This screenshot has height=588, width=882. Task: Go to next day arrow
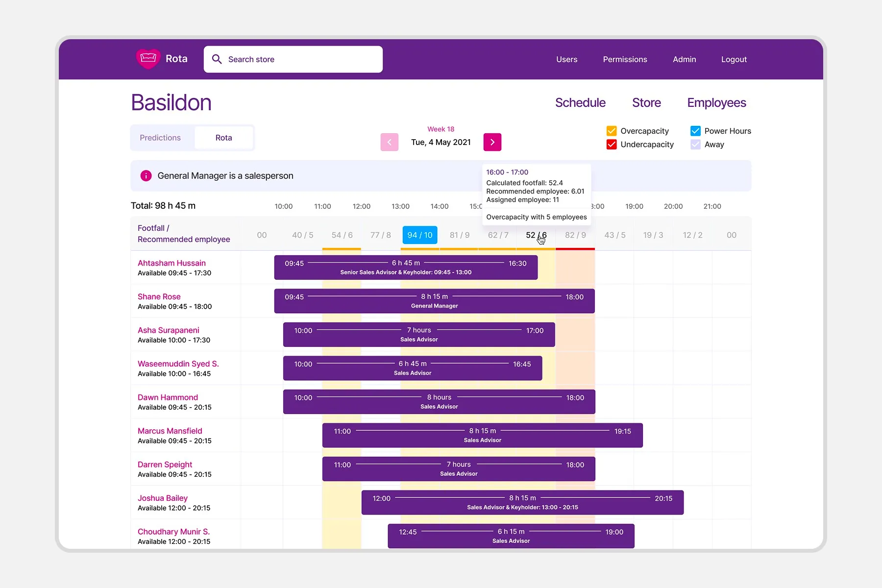(x=492, y=142)
